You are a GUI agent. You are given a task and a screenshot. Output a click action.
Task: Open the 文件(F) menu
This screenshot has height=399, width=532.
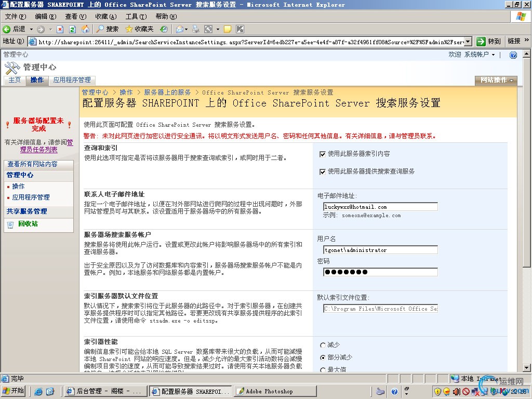pyautogui.click(x=16, y=16)
